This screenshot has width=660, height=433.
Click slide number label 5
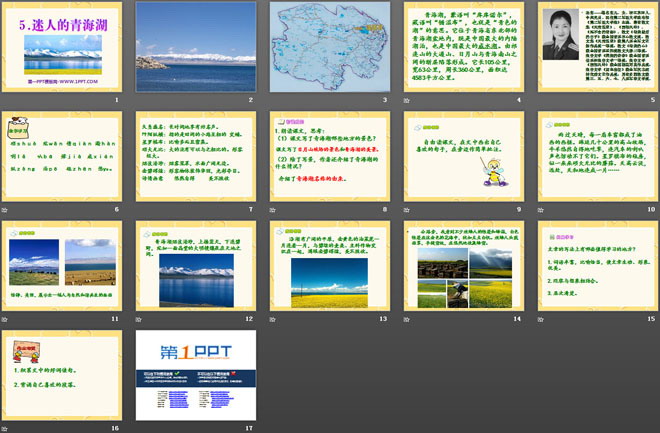653,100
